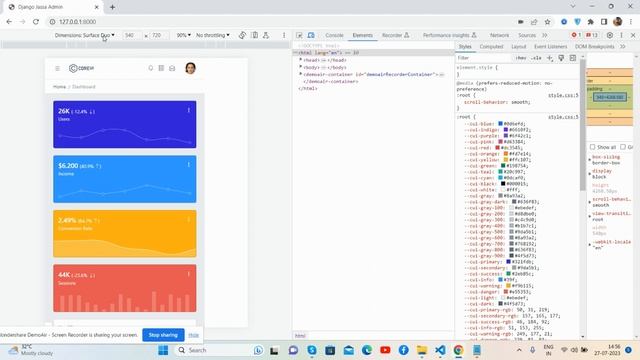Click the Hide link in sharing bar
The width and height of the screenshot is (640, 360).
pyautogui.click(x=194, y=335)
